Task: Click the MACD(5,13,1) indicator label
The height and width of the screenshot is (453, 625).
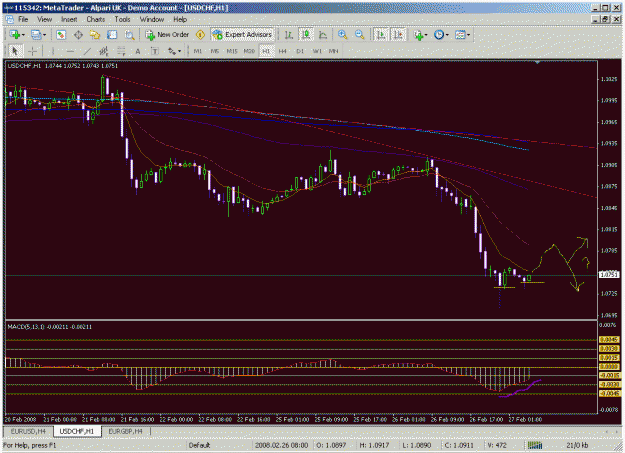Action: pos(49,327)
